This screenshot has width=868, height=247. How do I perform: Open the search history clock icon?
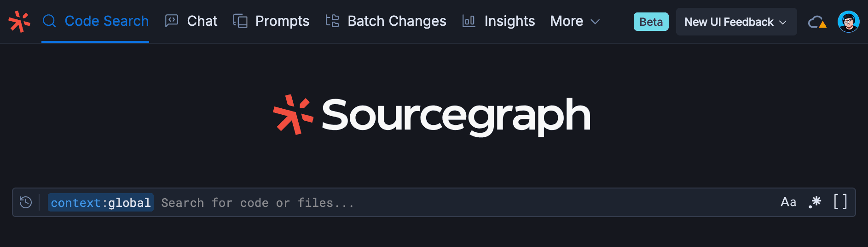tap(26, 202)
